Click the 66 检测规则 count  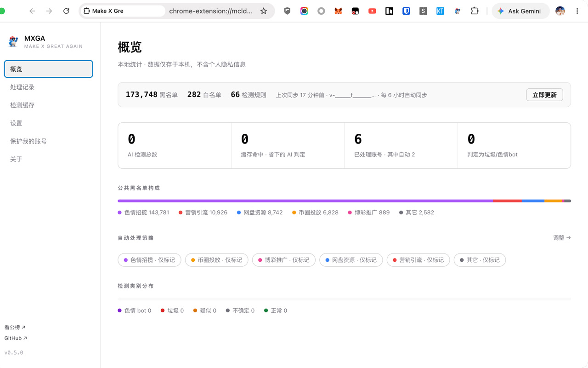click(x=248, y=95)
